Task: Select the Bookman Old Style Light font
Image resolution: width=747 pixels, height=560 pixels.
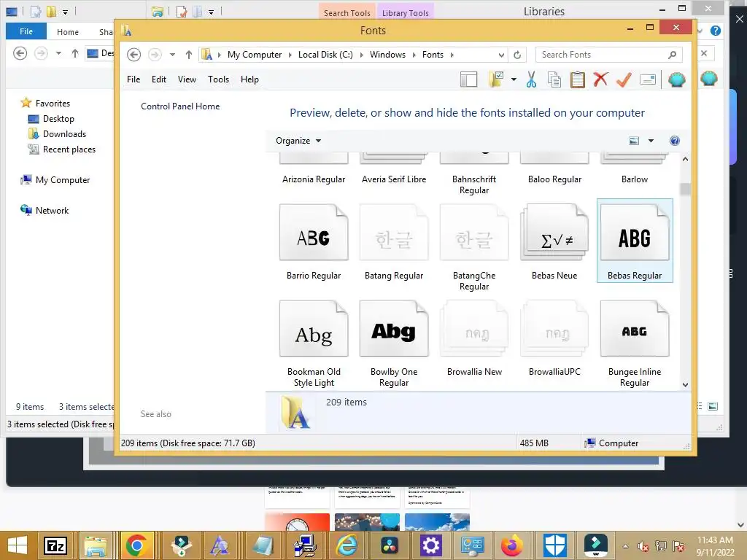Action: [314, 343]
